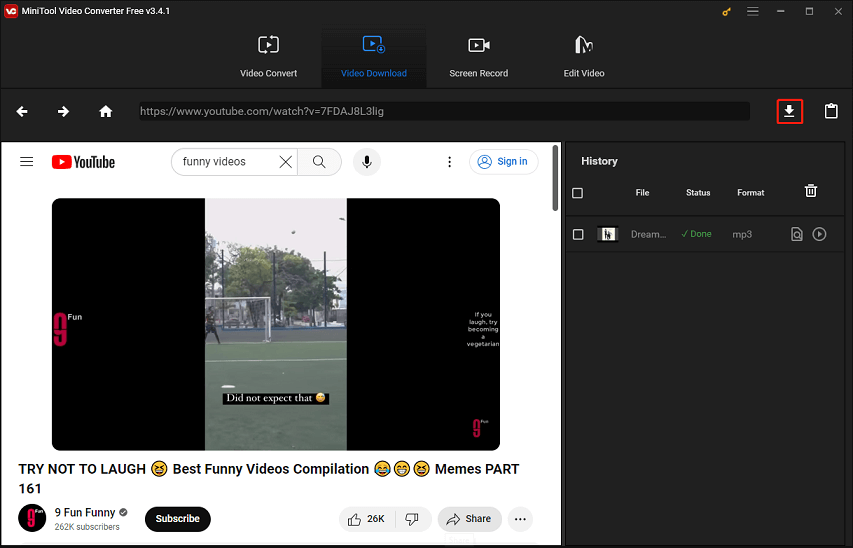This screenshot has height=548, width=853.
Task: Click the download video icon
Action: click(x=789, y=112)
